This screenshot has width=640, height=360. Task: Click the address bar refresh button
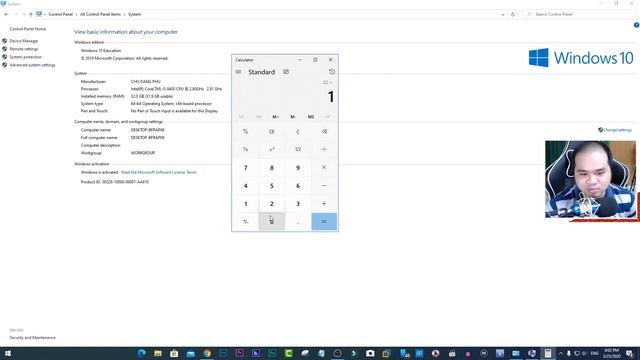[513, 14]
